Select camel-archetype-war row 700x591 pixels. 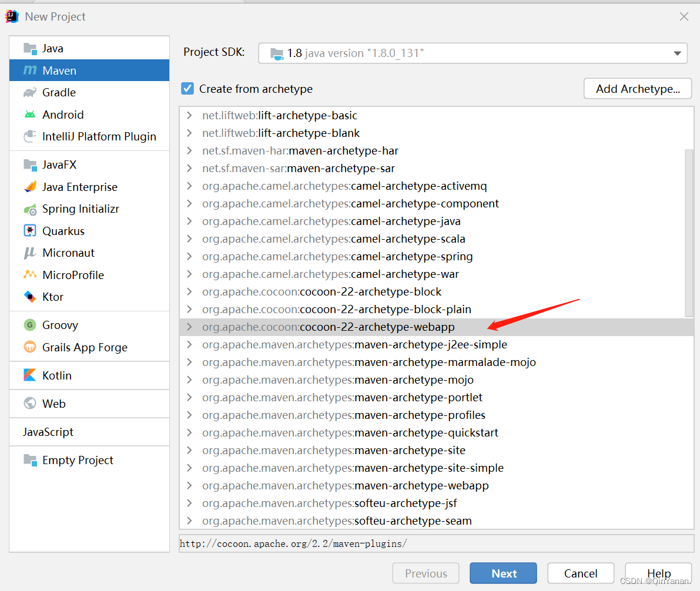(x=436, y=274)
